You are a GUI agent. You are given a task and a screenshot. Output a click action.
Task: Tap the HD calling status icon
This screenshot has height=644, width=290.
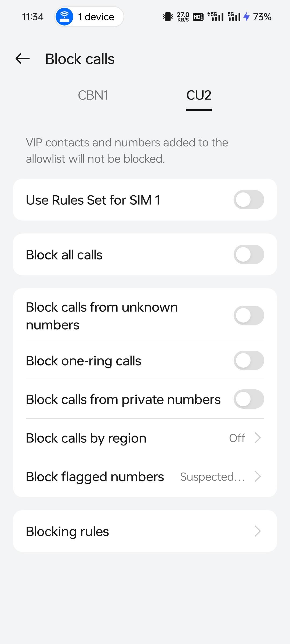[198, 17]
